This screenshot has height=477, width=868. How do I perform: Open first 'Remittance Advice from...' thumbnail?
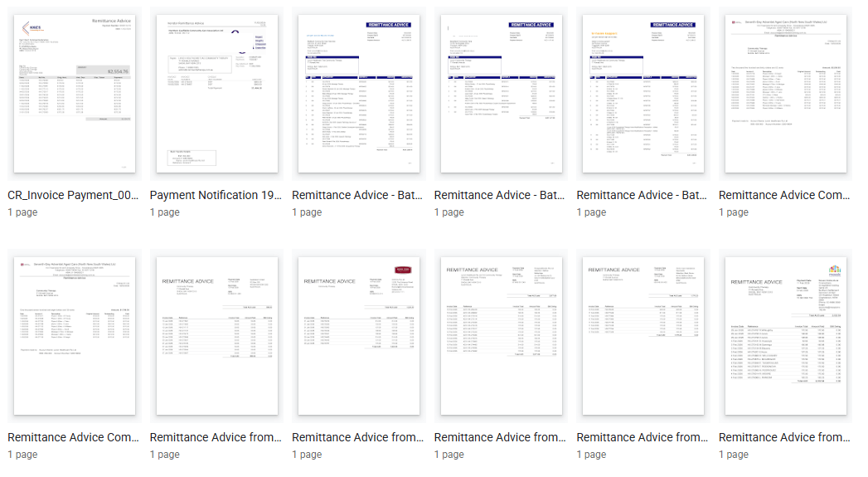click(x=216, y=336)
